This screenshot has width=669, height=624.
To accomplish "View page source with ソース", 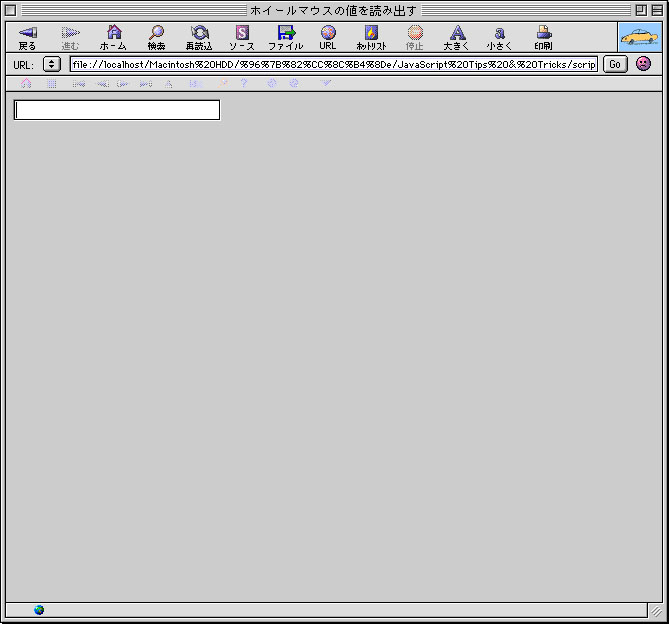I will pos(242,38).
